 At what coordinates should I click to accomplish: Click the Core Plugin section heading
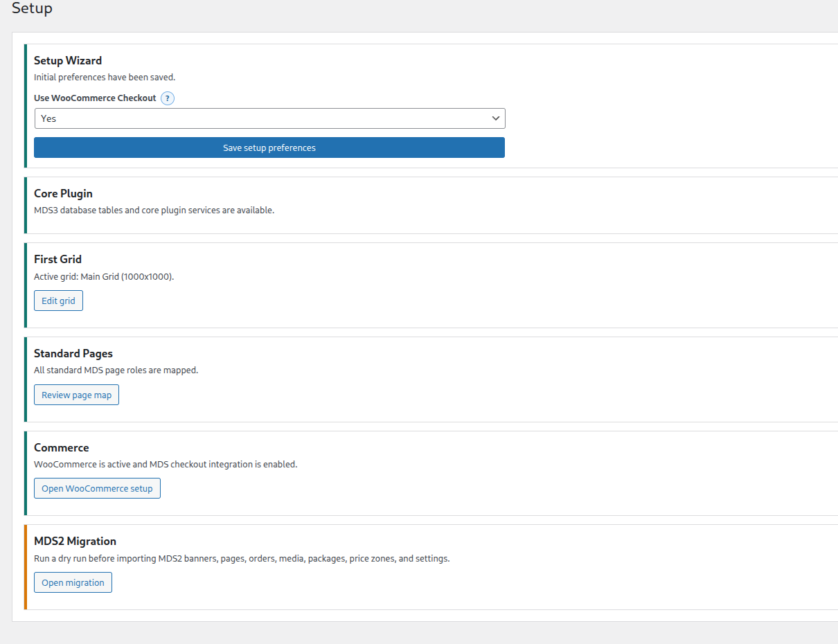[63, 193]
